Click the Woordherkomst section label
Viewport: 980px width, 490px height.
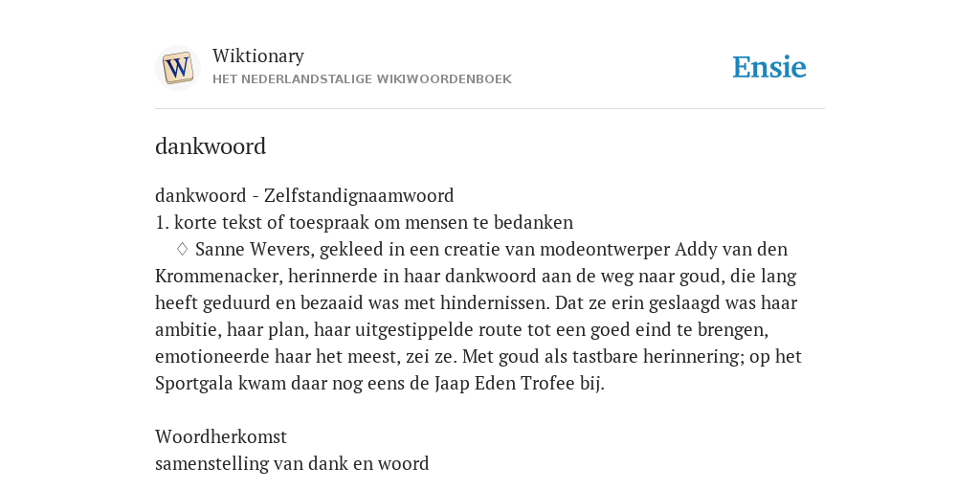(x=221, y=436)
